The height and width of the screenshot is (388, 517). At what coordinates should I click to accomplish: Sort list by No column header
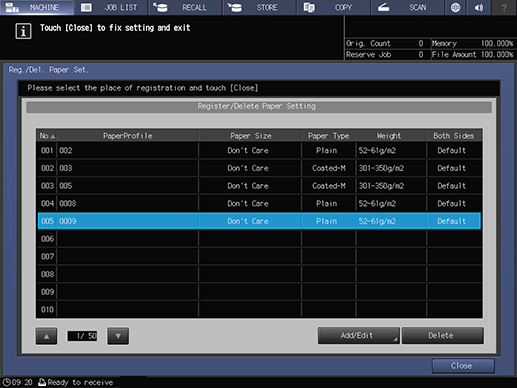[x=47, y=136]
